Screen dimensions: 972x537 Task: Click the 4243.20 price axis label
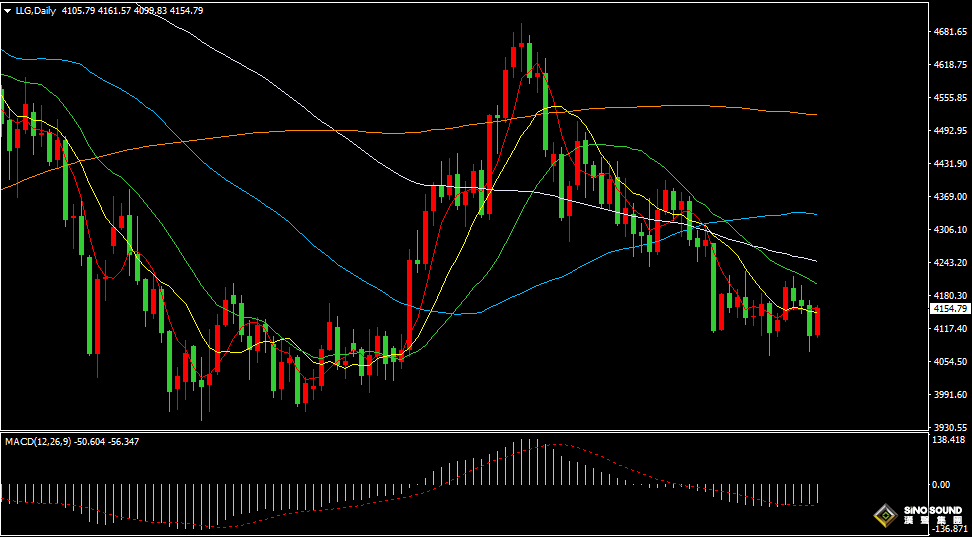953,262
